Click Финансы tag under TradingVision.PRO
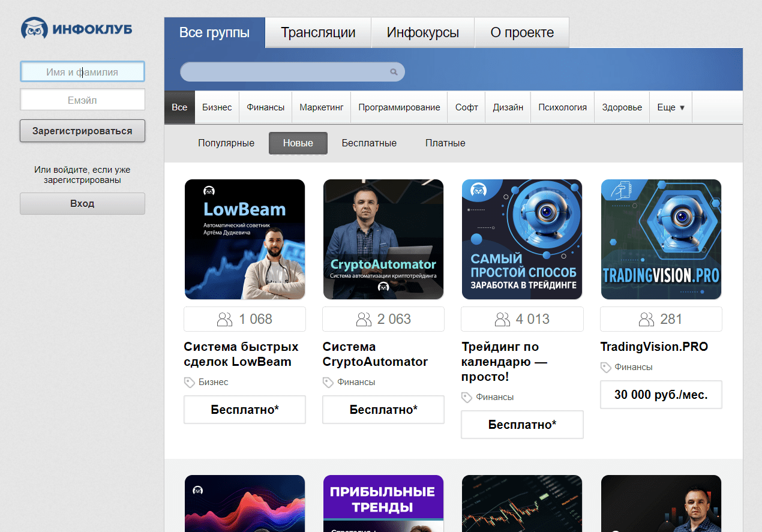Image resolution: width=762 pixels, height=532 pixels. click(x=634, y=367)
